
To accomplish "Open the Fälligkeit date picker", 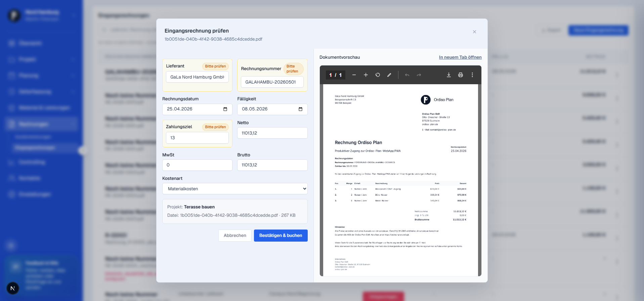I will 300,109.
